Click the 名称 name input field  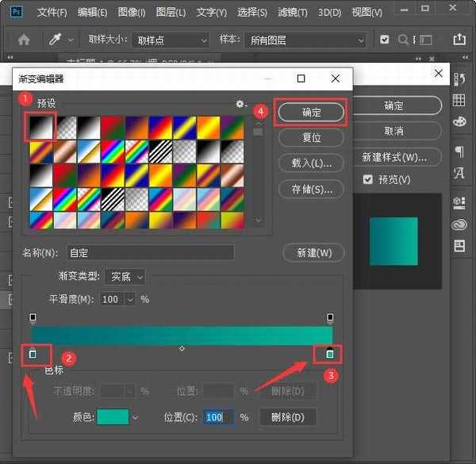click(151, 253)
